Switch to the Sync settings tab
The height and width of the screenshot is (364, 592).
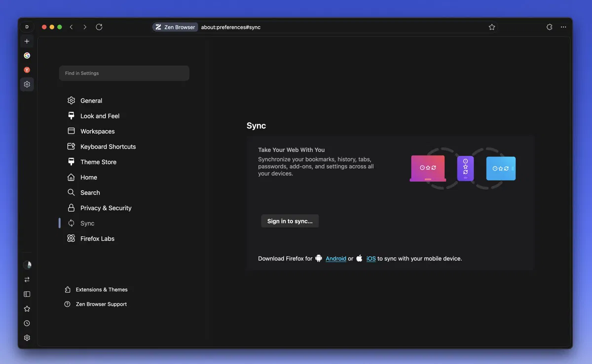(x=87, y=223)
